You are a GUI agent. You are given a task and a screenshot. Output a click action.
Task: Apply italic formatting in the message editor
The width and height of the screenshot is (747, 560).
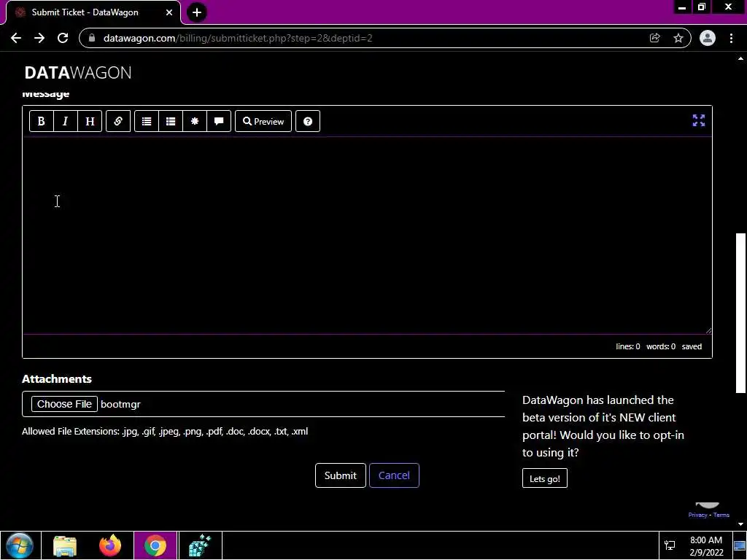(x=65, y=122)
